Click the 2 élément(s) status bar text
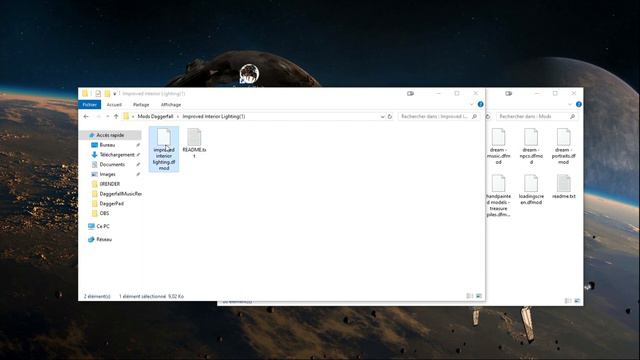Viewport: 640px width, 360px height. [x=97, y=296]
